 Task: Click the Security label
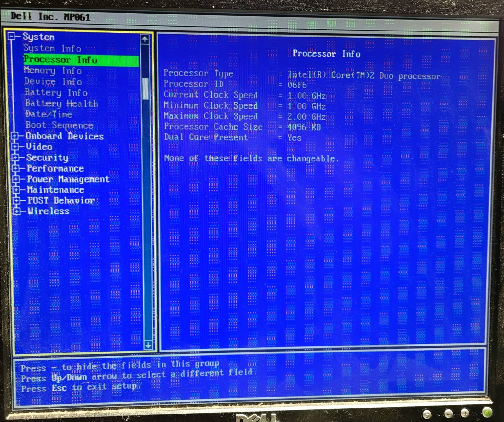47,157
